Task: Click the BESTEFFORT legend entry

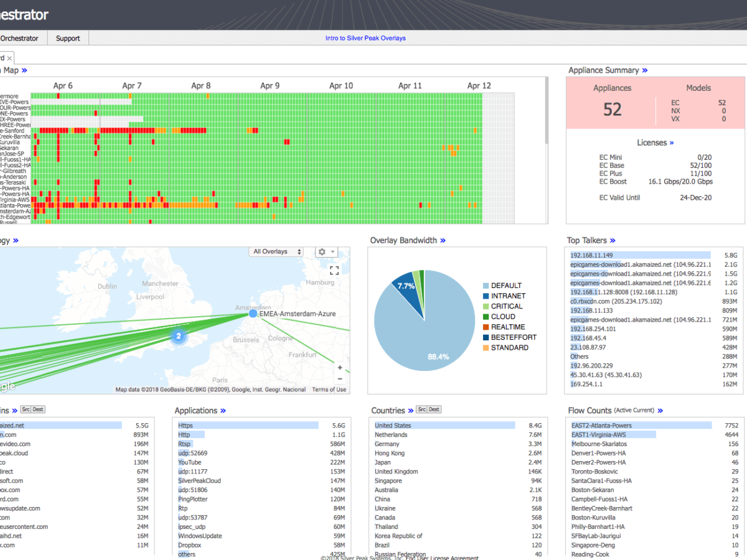Action: coord(514,337)
